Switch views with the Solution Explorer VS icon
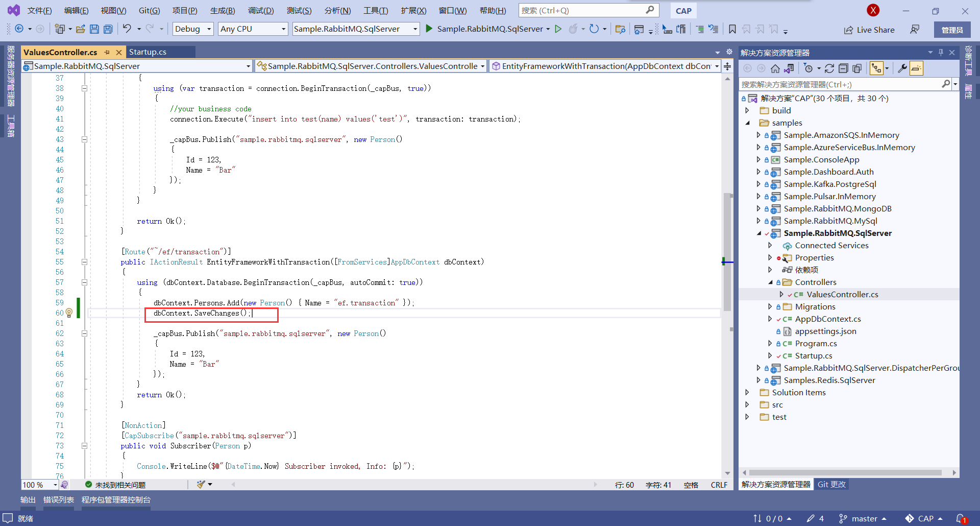The image size is (980, 526). tap(789, 68)
